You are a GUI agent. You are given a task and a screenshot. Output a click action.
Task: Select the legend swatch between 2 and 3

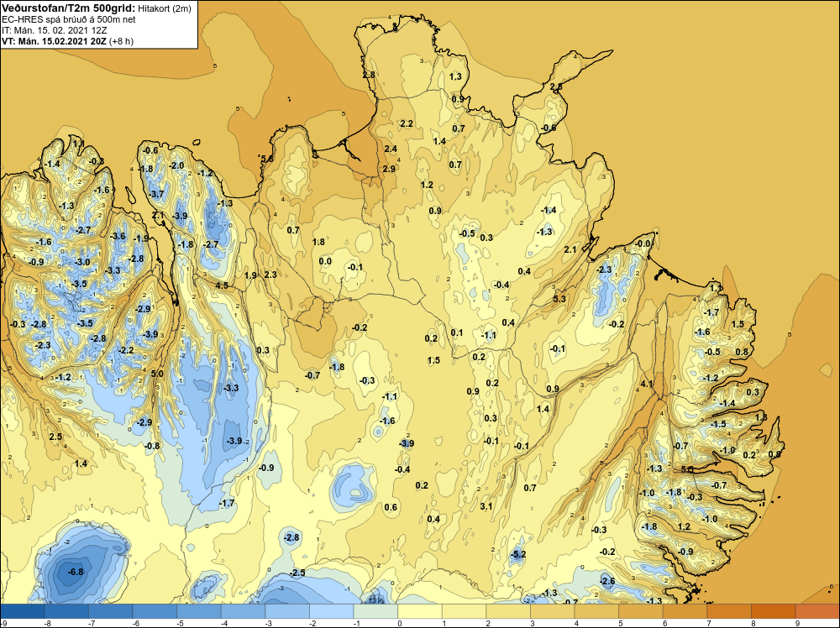click(508, 611)
